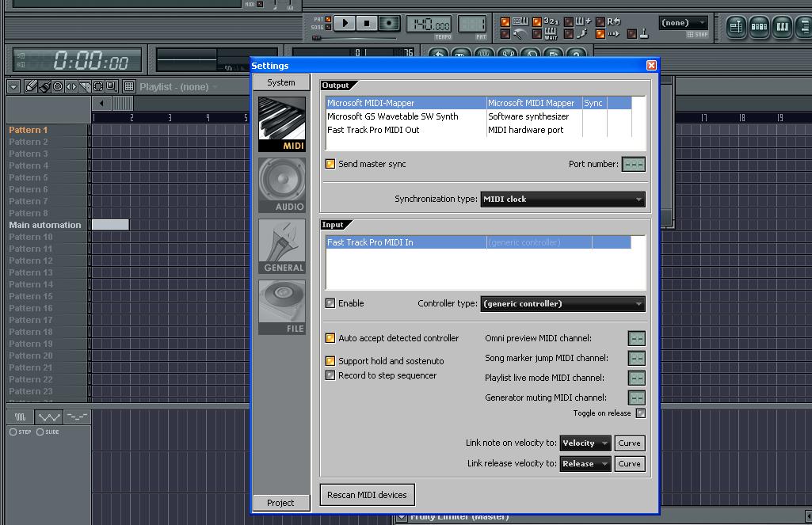Click the Rescan MIDI devices button
This screenshot has height=525, width=812.
tap(367, 495)
